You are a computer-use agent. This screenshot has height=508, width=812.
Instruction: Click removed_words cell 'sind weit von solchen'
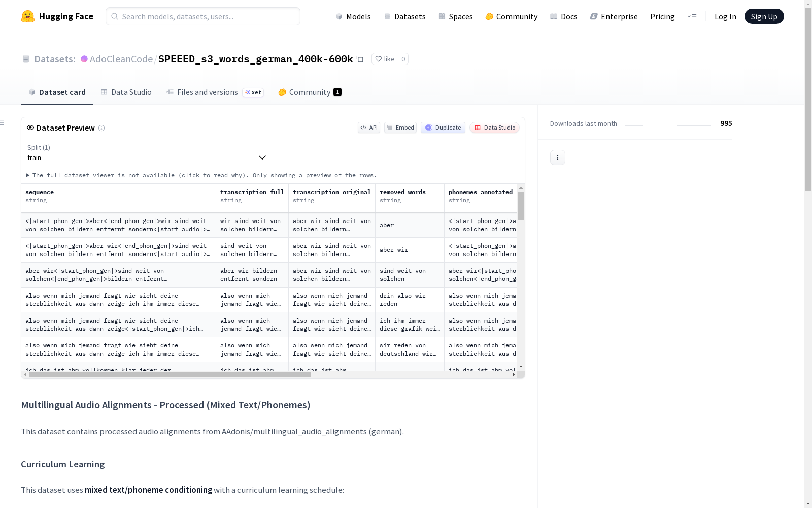click(410, 275)
